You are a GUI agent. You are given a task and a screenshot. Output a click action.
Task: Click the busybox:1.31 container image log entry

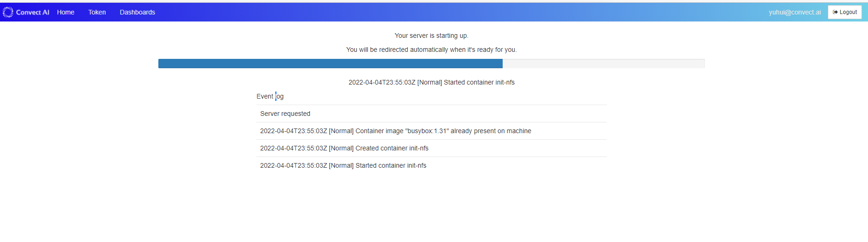click(432, 131)
